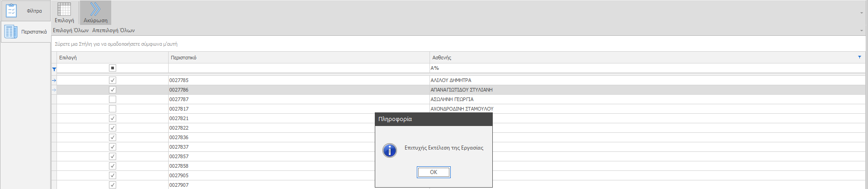Click the filter row funnel icon

(54, 69)
